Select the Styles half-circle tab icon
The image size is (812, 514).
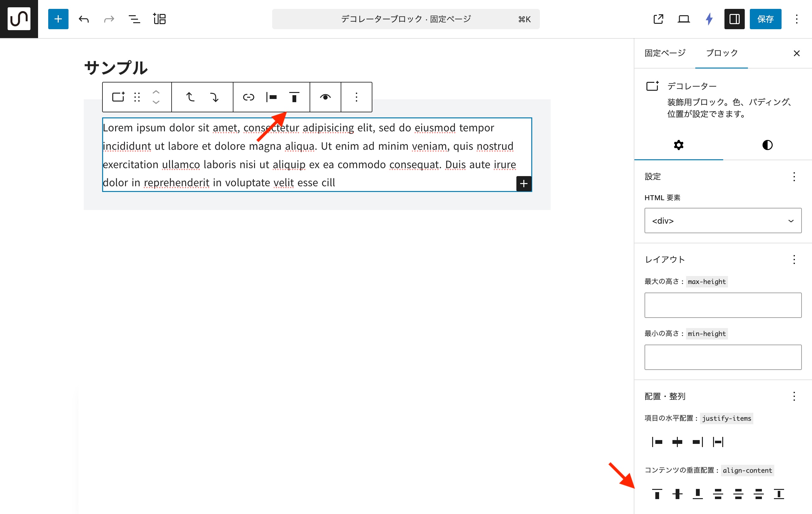click(x=767, y=145)
